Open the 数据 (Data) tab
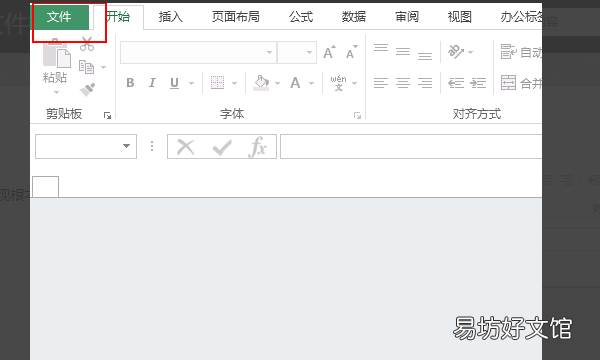 click(x=354, y=17)
